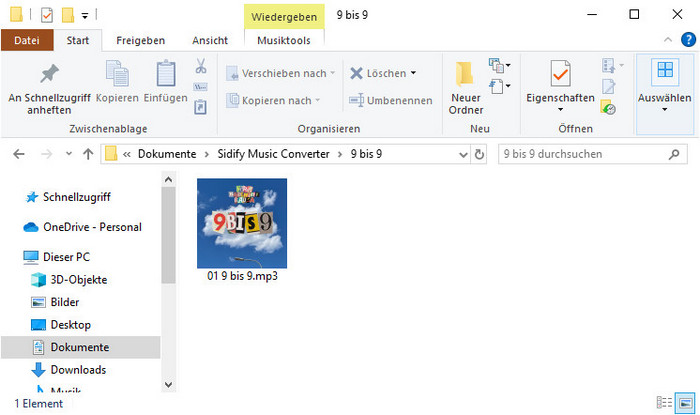Image resolution: width=700 pixels, height=415 pixels.
Task: Click Umbenennen in Organisieren group
Action: (x=391, y=100)
